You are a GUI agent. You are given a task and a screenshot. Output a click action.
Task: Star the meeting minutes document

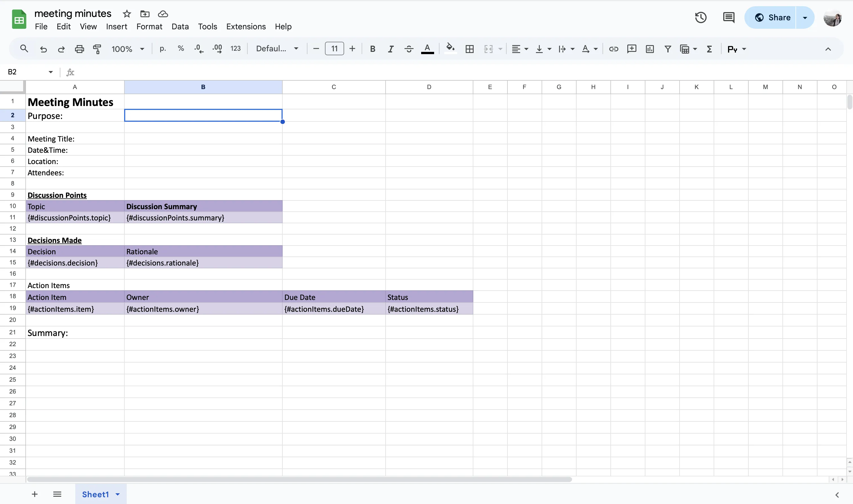tap(126, 14)
